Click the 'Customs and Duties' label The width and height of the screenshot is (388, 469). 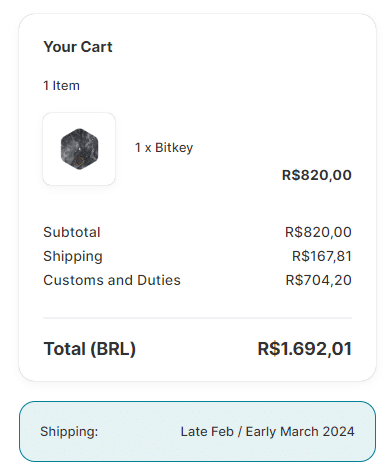(112, 280)
